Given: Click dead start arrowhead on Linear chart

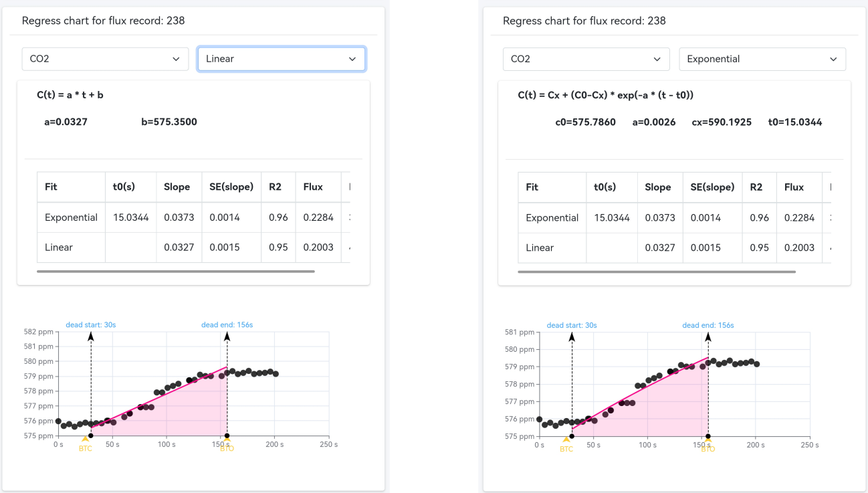Looking at the screenshot, I should [x=91, y=336].
